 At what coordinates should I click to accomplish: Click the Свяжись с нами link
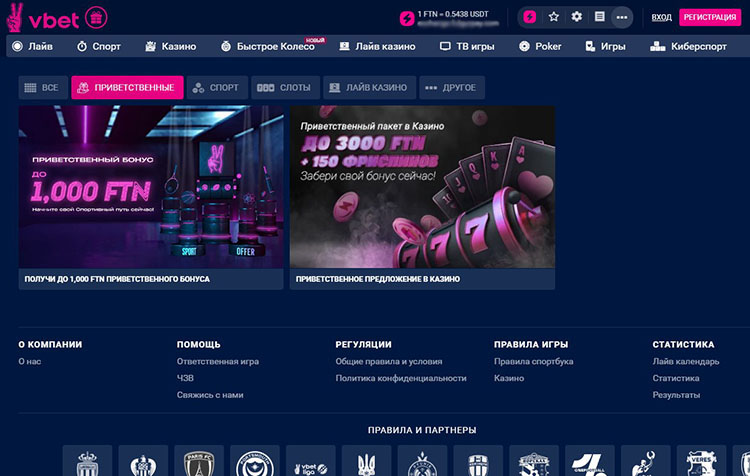pyautogui.click(x=210, y=395)
